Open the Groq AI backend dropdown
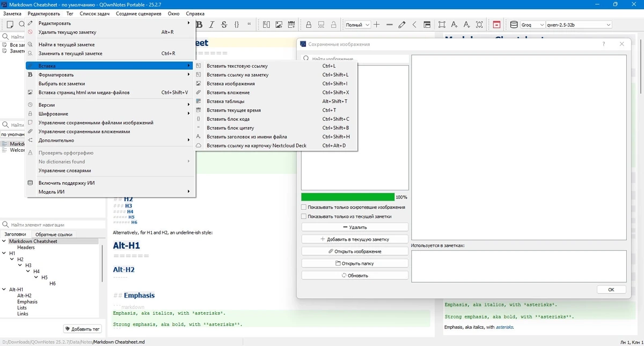This screenshot has height=346, width=644. (532, 25)
